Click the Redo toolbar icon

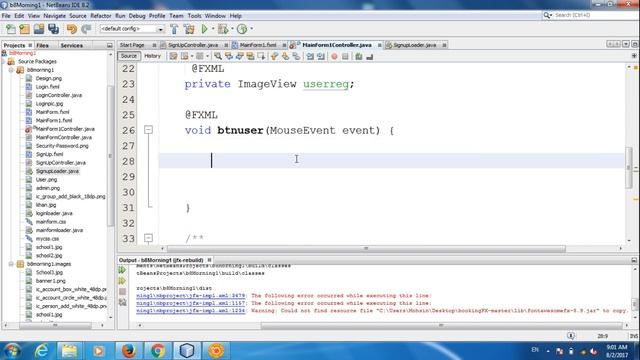[86, 29]
